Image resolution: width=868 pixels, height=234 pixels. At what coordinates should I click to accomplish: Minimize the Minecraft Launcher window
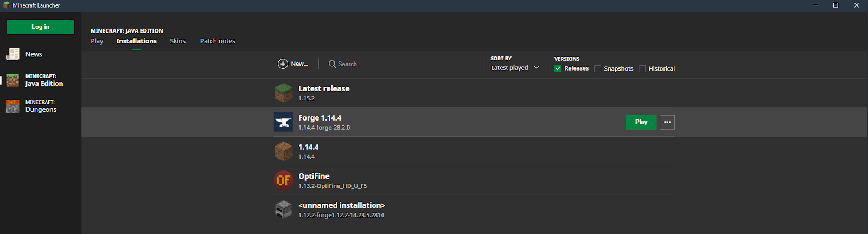pos(815,5)
